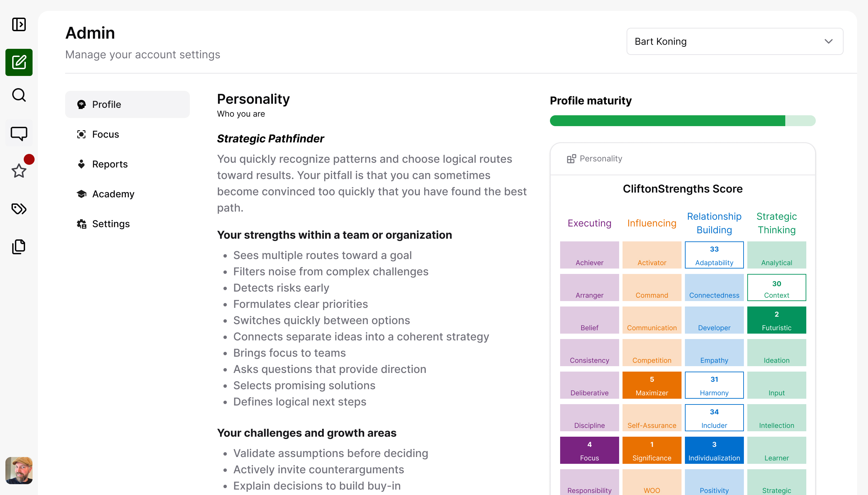
Task: Go to the Focus section
Action: coord(105,134)
